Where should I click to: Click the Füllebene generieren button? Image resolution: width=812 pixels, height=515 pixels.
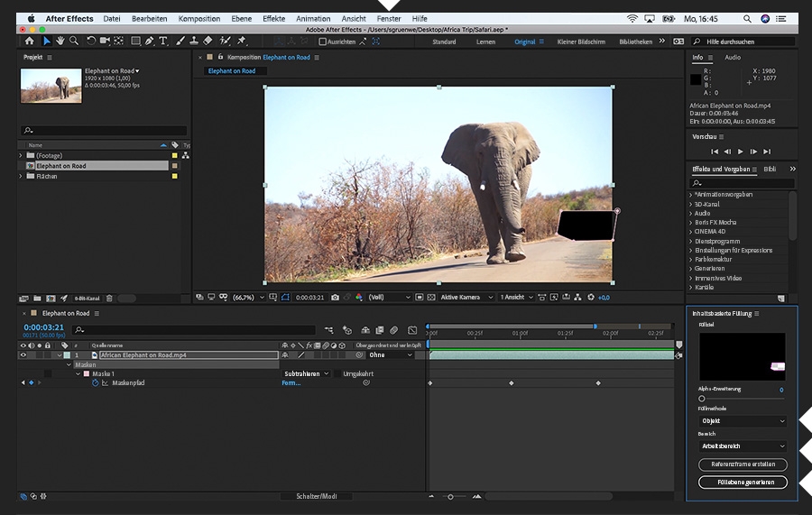click(x=743, y=483)
